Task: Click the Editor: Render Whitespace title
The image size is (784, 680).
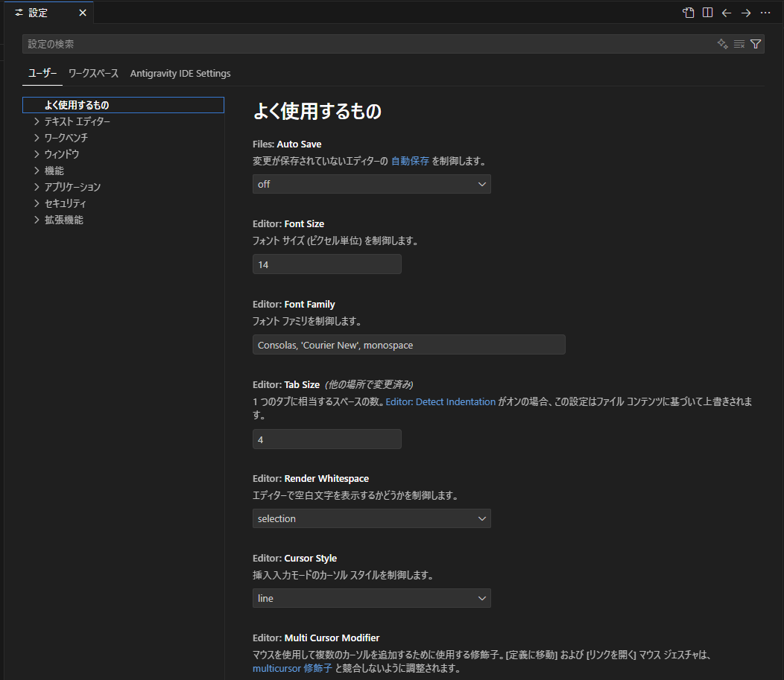Action: 311,479
